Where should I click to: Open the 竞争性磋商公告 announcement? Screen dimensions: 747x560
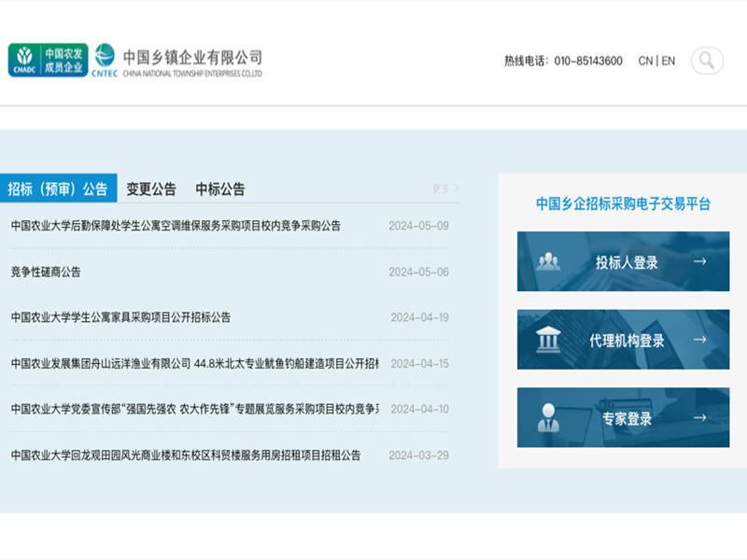pyautogui.click(x=46, y=272)
